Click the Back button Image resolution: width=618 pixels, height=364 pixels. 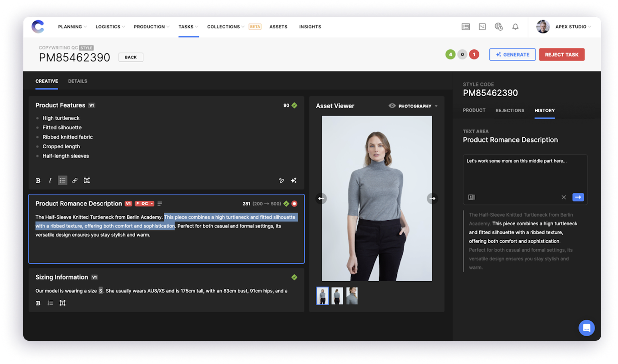(x=131, y=57)
